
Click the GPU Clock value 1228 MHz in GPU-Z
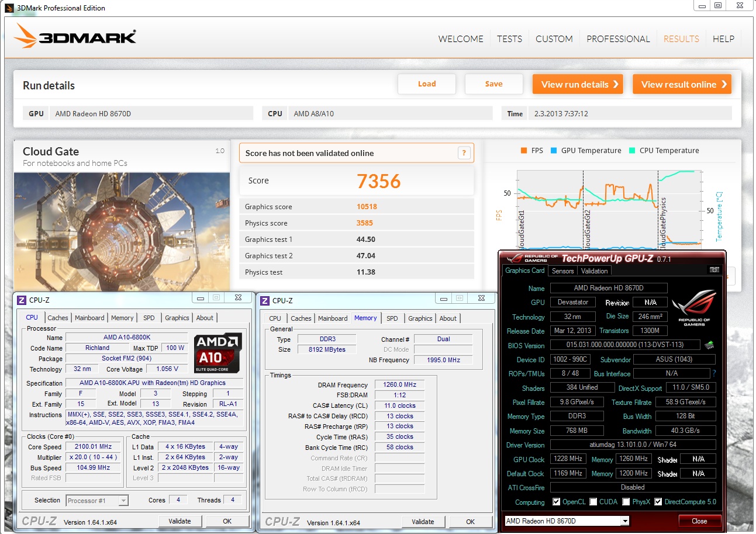coord(567,459)
